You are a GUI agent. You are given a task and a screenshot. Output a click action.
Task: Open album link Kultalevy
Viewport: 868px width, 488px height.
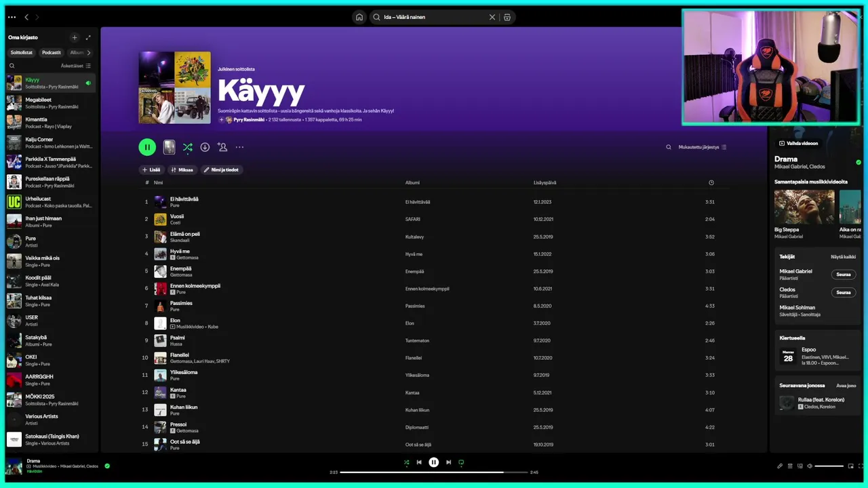(414, 237)
